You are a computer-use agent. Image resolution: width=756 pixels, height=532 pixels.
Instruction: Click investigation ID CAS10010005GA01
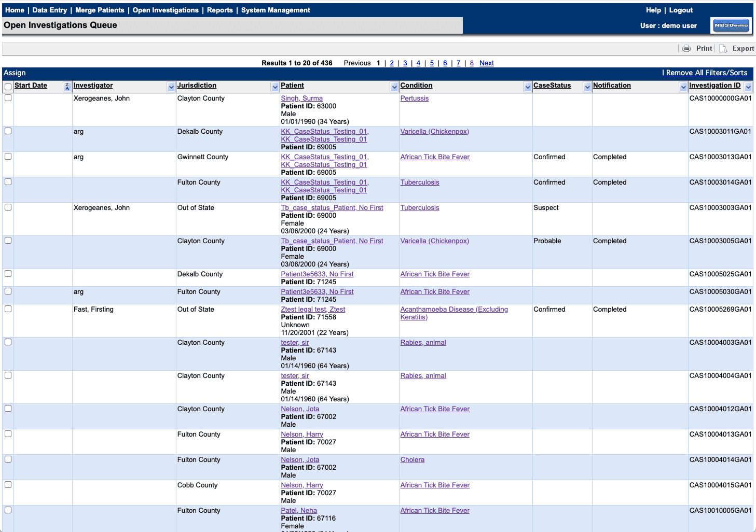coord(720,511)
